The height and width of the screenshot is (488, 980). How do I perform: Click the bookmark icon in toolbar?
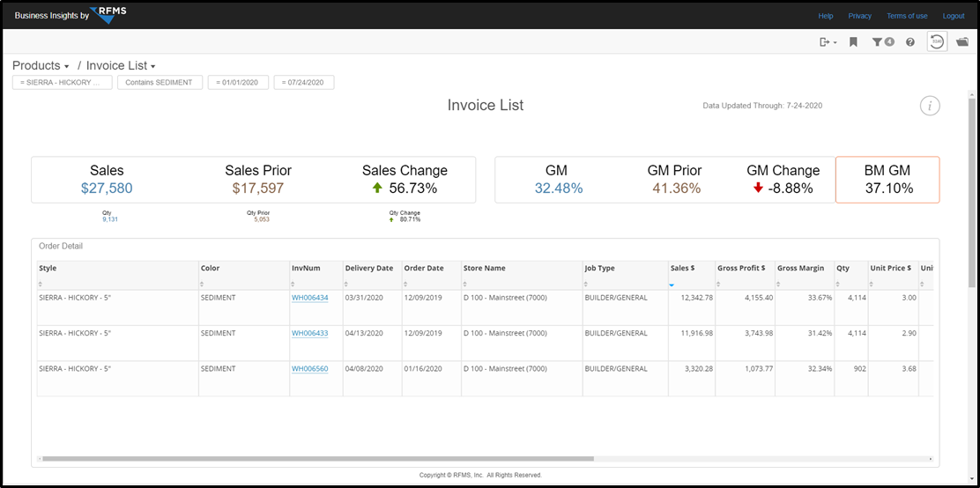point(853,42)
